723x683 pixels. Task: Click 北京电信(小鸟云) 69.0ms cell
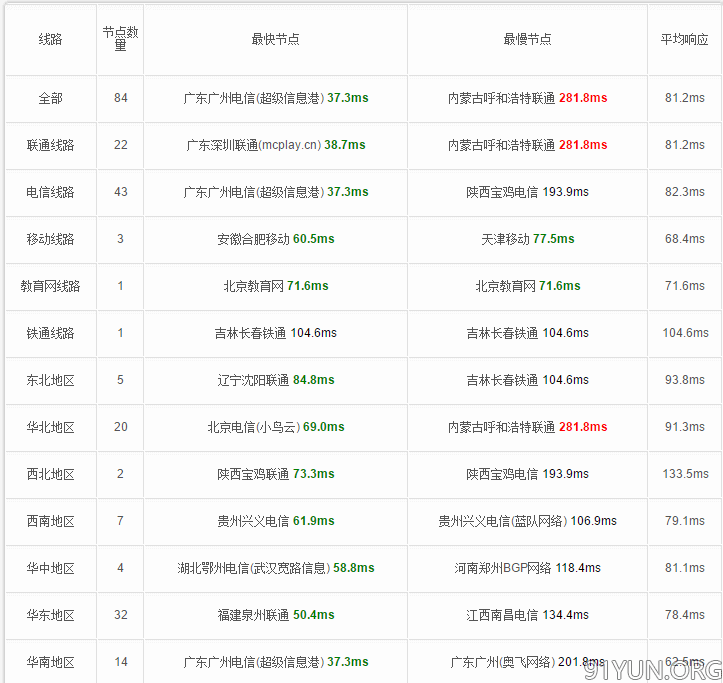tap(275, 428)
